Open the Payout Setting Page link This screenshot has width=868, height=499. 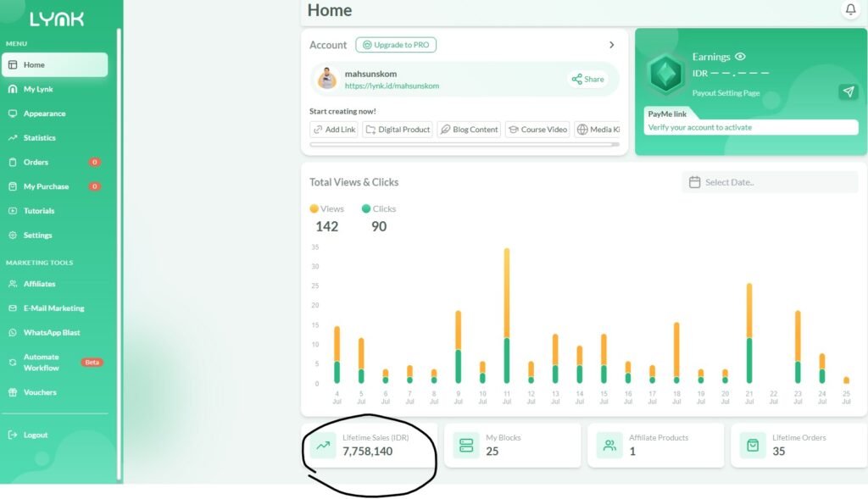pyautogui.click(x=726, y=93)
